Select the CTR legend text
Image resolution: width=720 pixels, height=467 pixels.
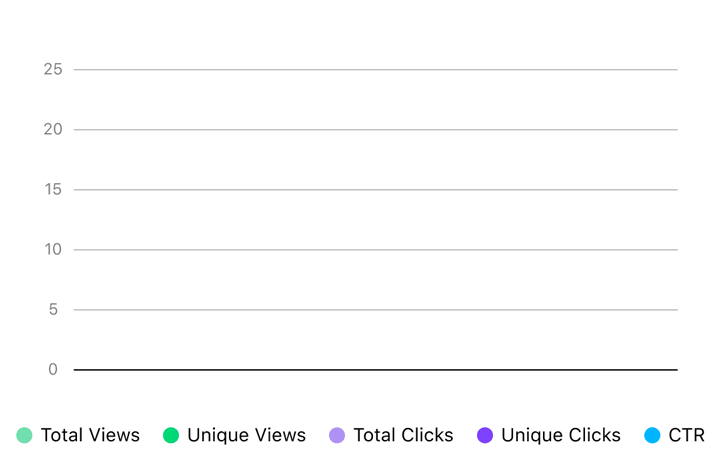[x=686, y=435]
